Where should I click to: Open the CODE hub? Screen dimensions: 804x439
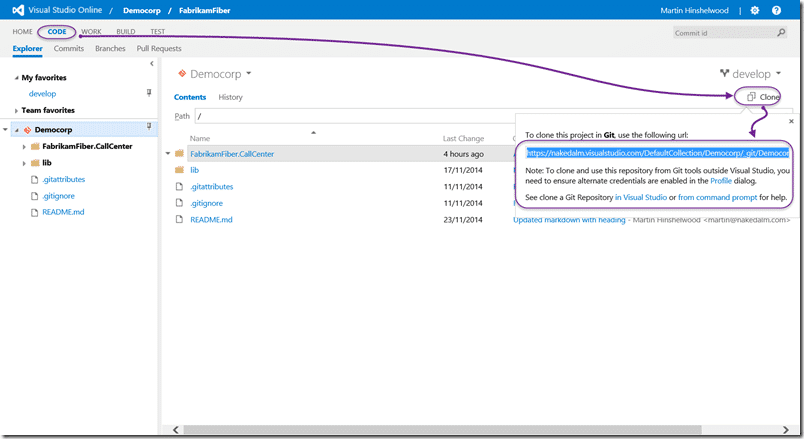tap(57, 31)
